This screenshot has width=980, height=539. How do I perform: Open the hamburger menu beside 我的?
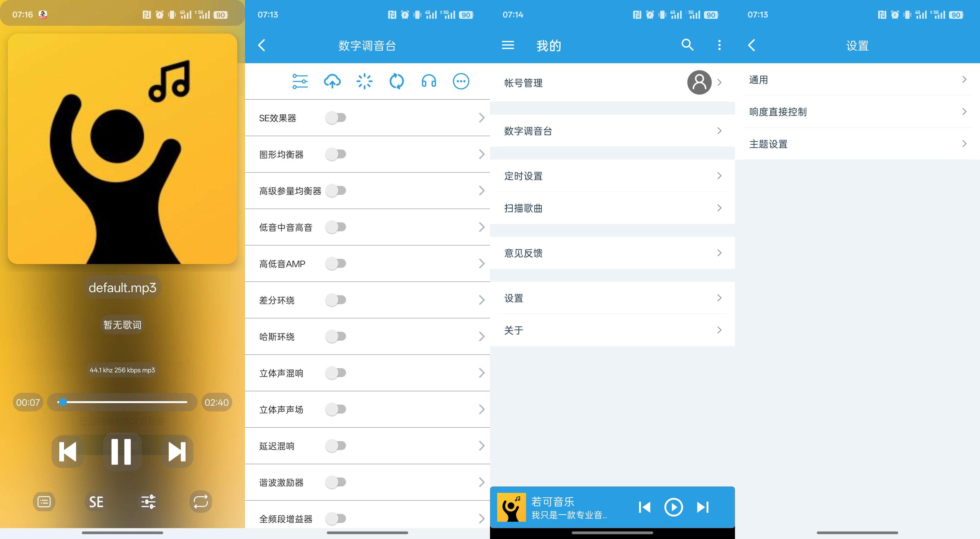[508, 45]
